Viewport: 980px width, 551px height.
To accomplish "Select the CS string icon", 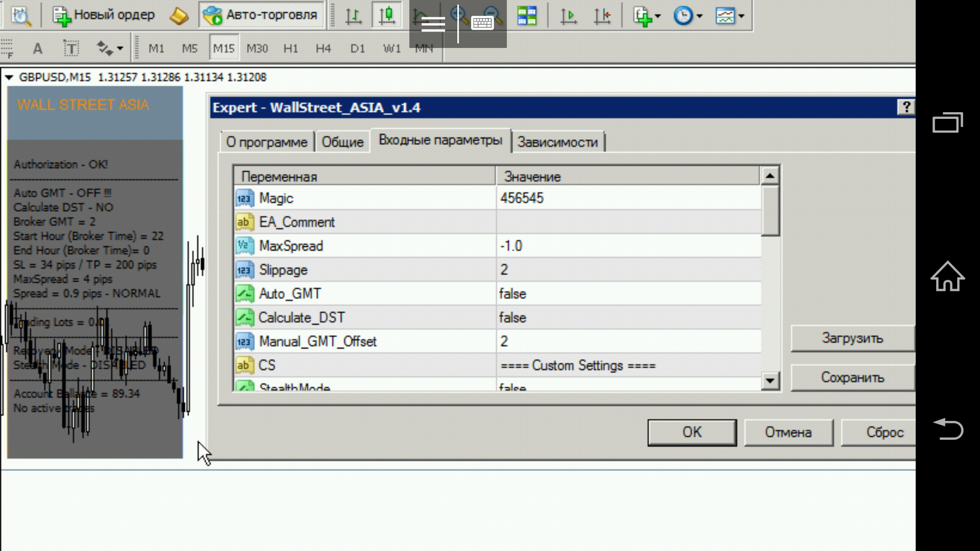I will (x=244, y=365).
